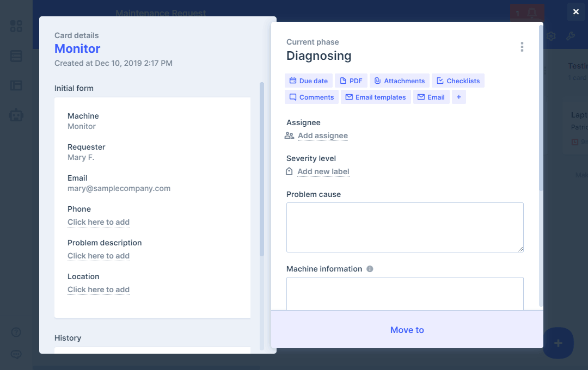Focus the Problem cause text area
Image resolution: width=588 pixels, height=370 pixels.
tap(405, 227)
